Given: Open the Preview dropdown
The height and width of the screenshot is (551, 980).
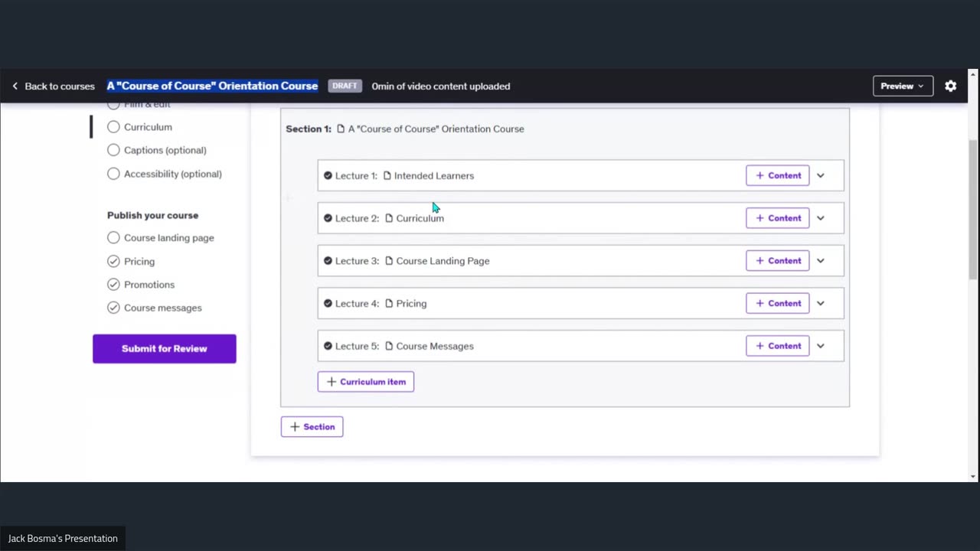Looking at the screenshot, I should click(903, 86).
